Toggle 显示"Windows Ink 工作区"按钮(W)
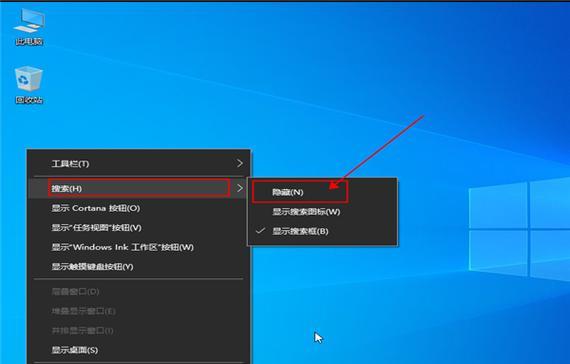This screenshot has width=570, height=364. click(x=139, y=247)
